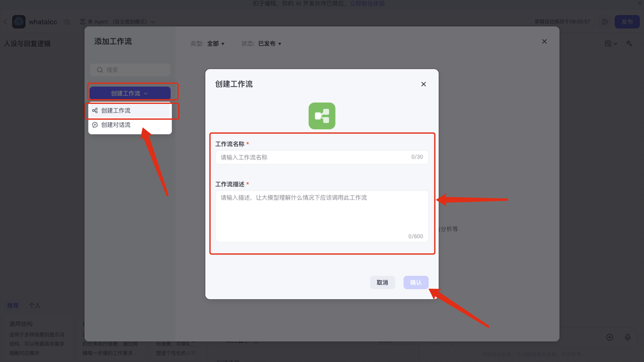Click the 搜索 search box

130,70
